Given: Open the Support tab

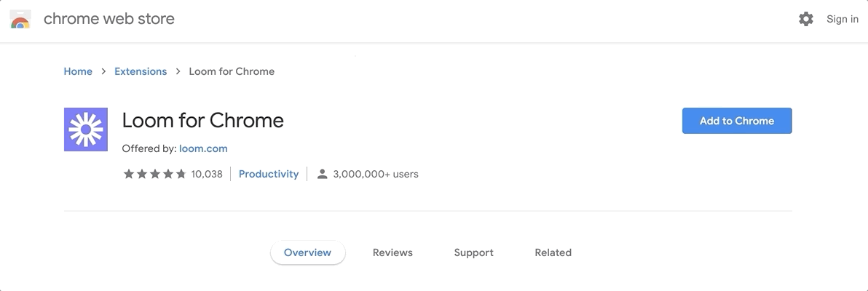Looking at the screenshot, I should (473, 252).
